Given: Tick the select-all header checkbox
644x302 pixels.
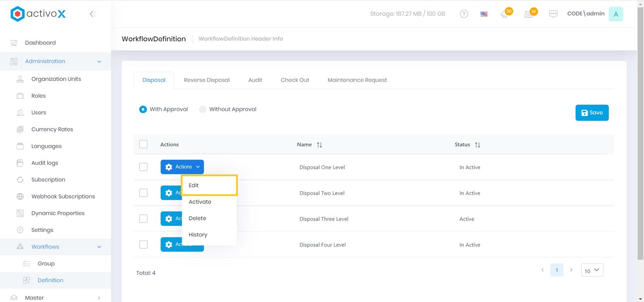Looking at the screenshot, I should tap(143, 144).
